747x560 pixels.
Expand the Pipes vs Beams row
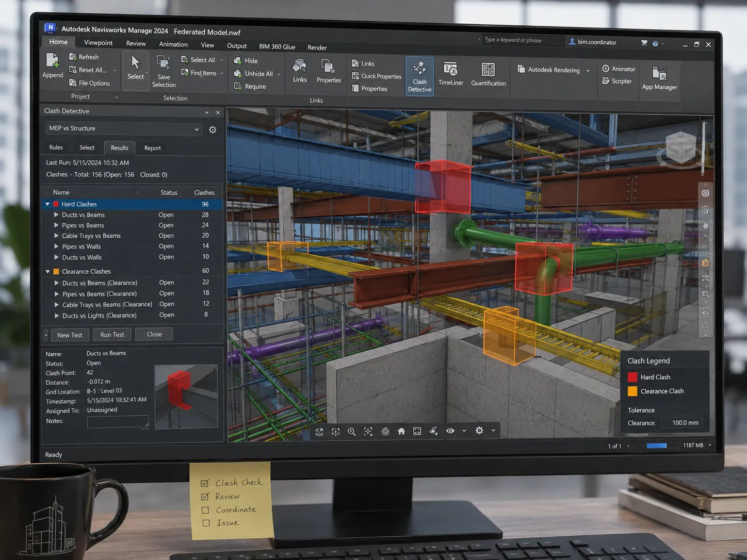[56, 225]
